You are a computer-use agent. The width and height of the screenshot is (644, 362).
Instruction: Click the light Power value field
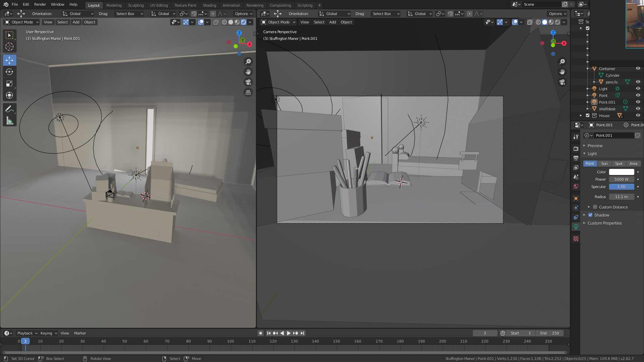(622, 179)
